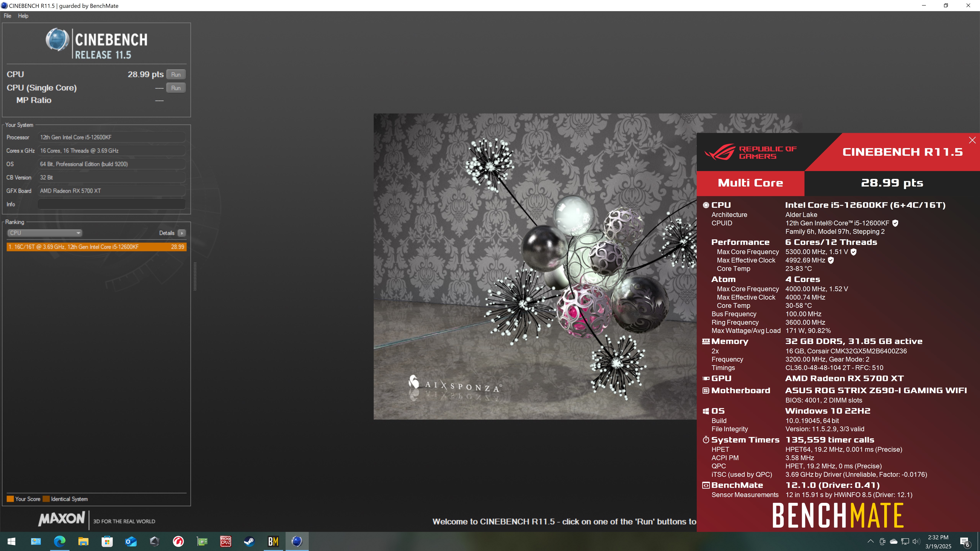Click the panel splitter grip handle
This screenshot has width=980, height=551.
tap(195, 276)
